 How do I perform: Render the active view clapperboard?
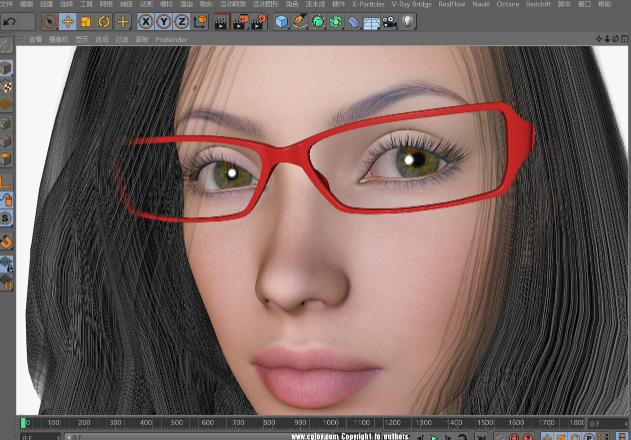click(x=222, y=21)
